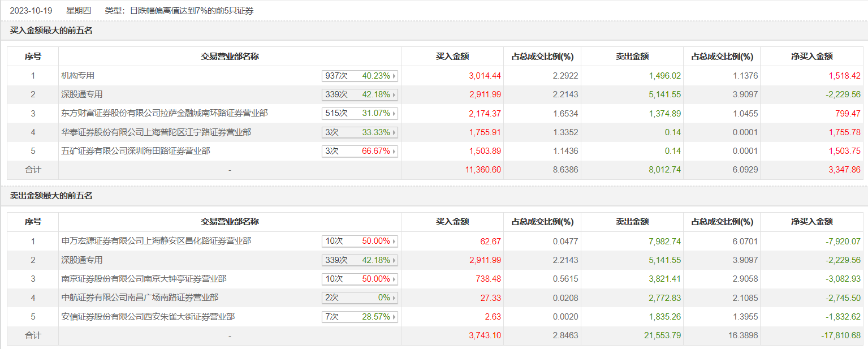Screen dimensions: 868x349
Task: Click the arrow beside 南京证券's 10次 50.00%
Action: [x=394, y=279]
